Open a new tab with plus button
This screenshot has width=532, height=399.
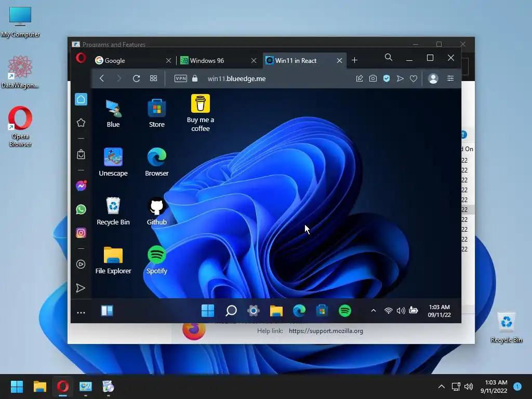point(354,60)
